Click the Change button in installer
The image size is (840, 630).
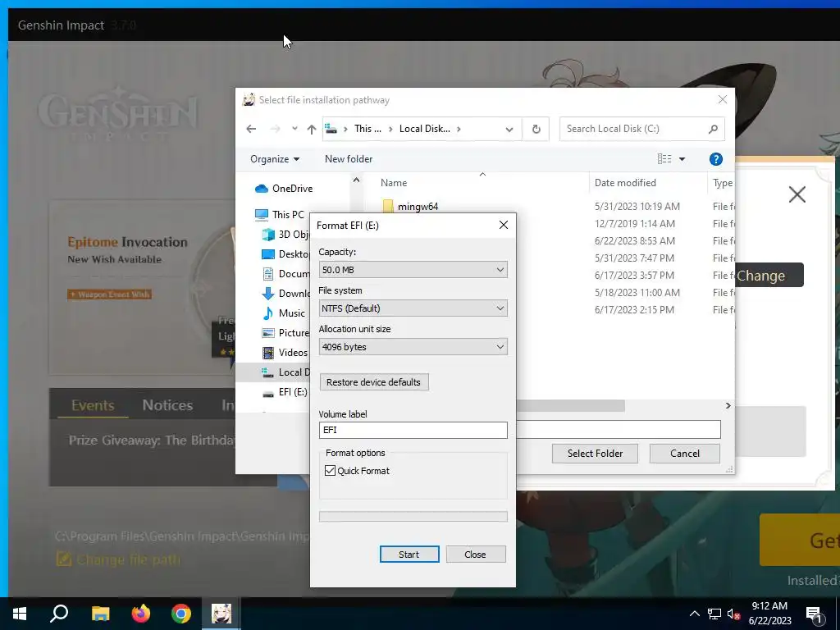tap(769, 276)
